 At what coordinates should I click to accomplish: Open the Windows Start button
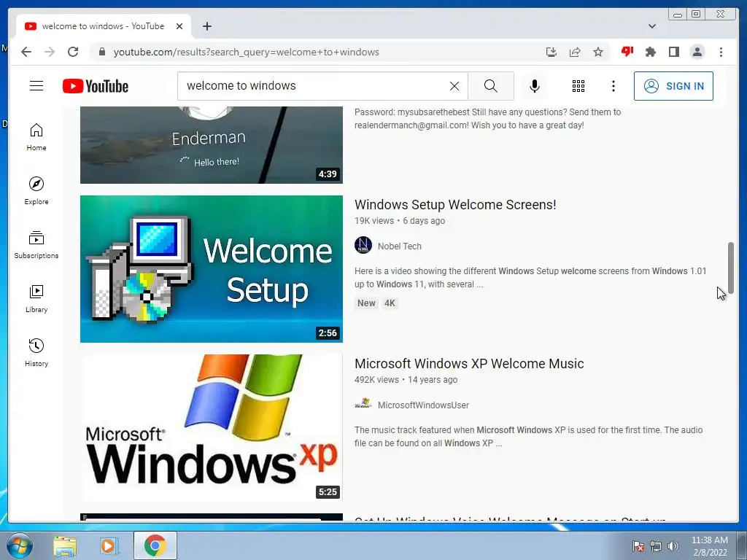click(x=18, y=545)
